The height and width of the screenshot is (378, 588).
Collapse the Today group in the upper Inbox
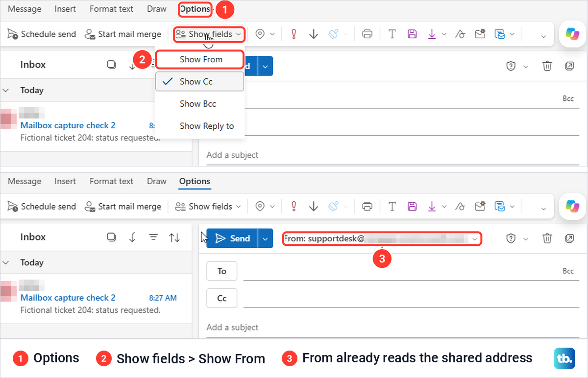tap(6, 90)
